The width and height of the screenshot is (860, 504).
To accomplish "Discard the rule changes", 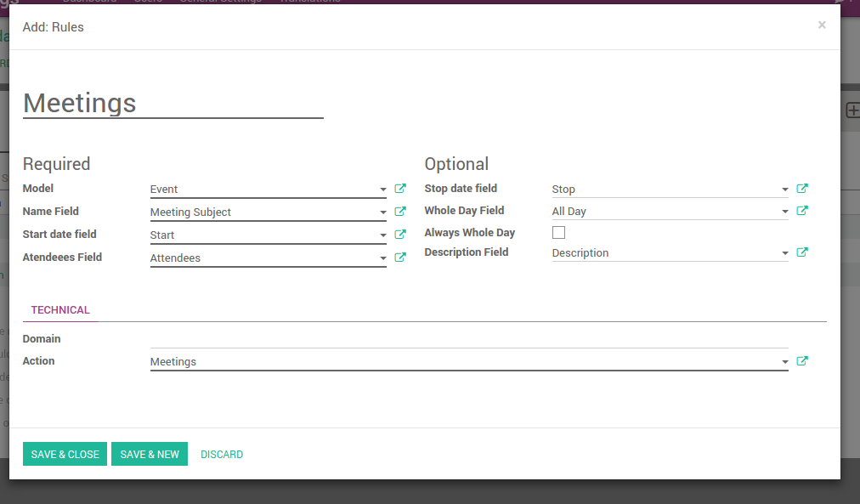I will pos(222,455).
